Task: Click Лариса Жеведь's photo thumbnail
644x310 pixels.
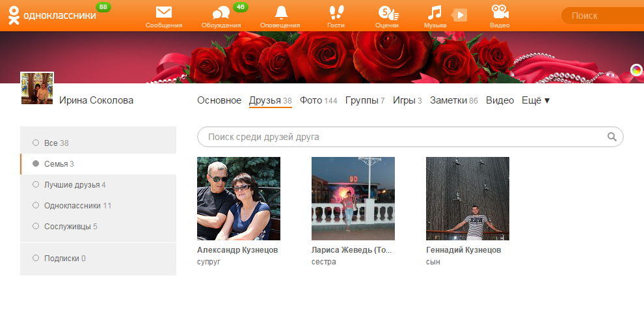Action: click(x=353, y=199)
